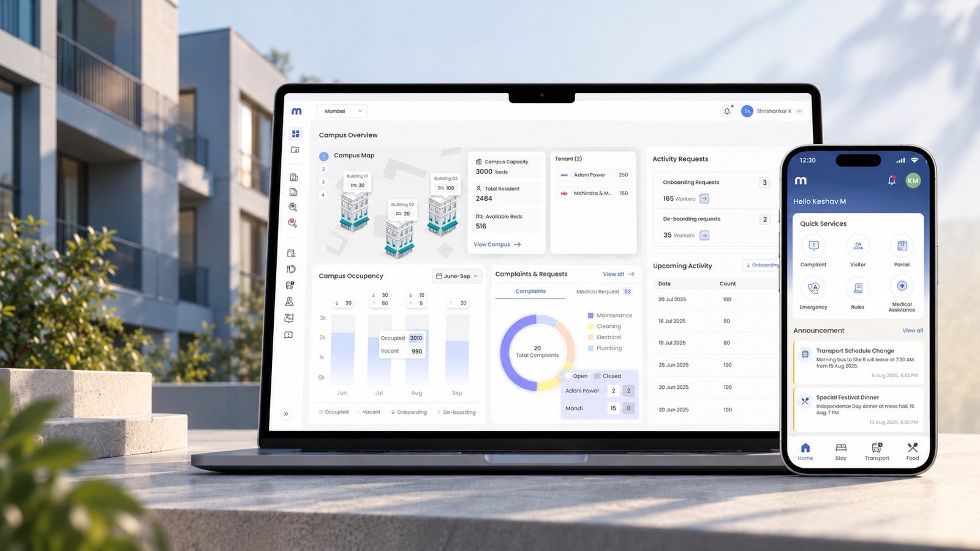The image size is (980, 551).
Task: Tap the Stay tab on phone
Action: [x=841, y=452]
